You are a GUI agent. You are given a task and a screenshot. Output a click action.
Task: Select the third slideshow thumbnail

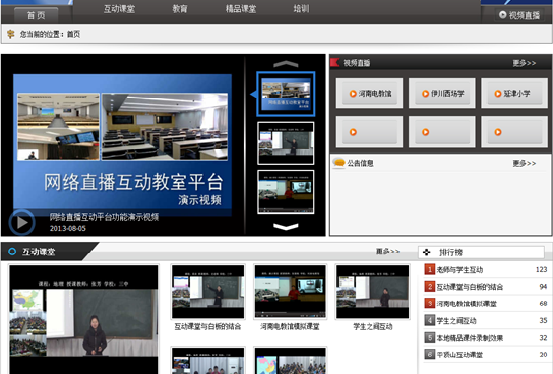click(x=286, y=192)
